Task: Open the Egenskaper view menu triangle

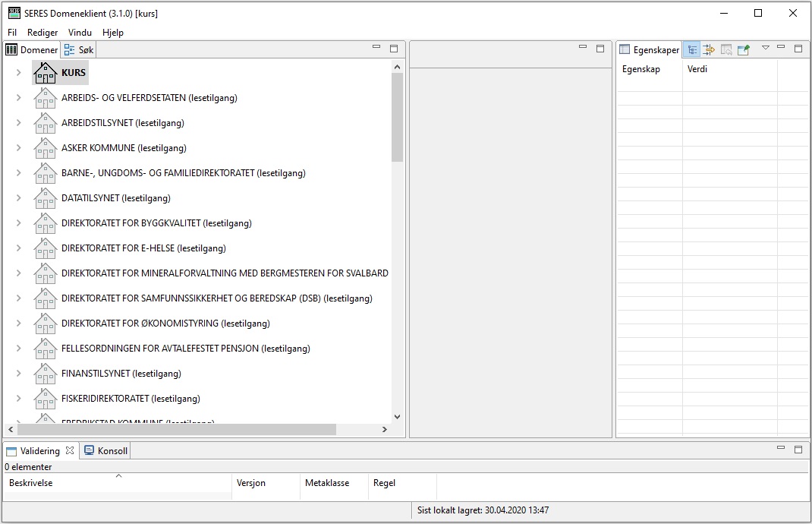Action: pos(766,48)
